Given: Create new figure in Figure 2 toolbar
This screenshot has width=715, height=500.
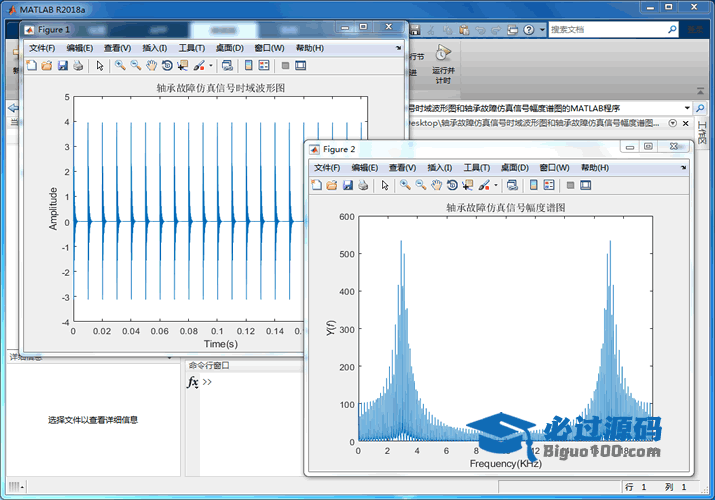Looking at the screenshot, I should (x=316, y=185).
